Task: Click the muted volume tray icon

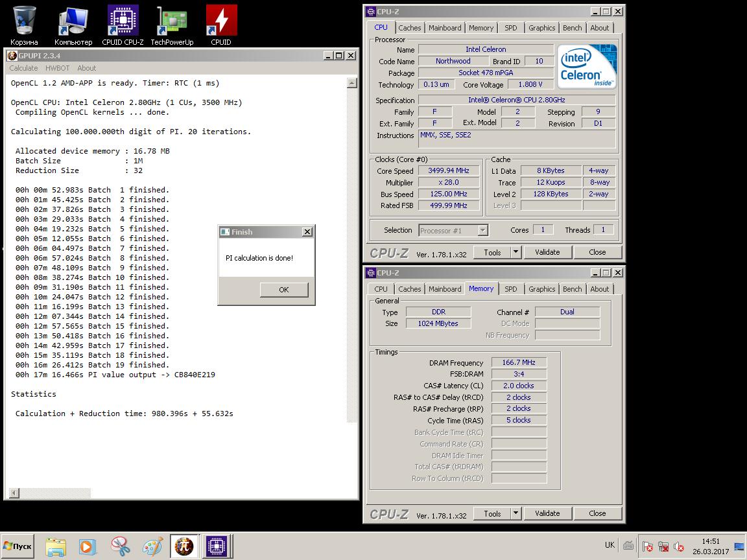Action: click(x=679, y=546)
